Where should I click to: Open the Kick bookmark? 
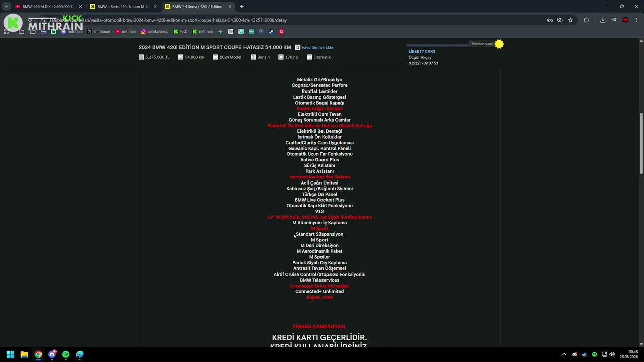180,31
